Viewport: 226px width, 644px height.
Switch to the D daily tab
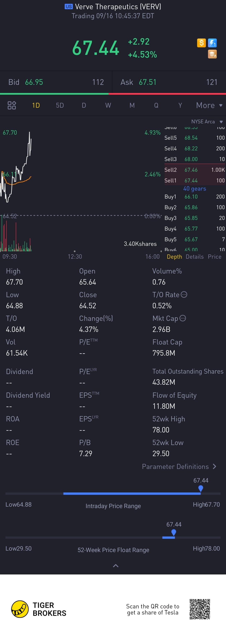[84, 105]
